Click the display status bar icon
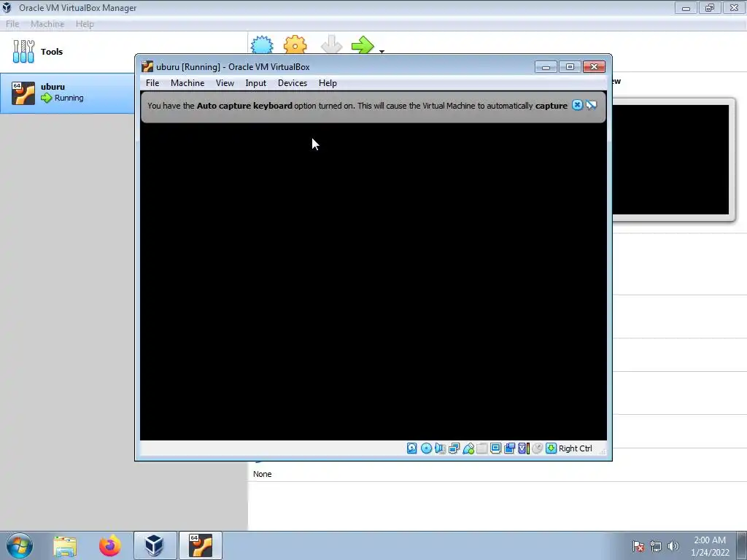The width and height of the screenshot is (747, 560). tap(495, 448)
